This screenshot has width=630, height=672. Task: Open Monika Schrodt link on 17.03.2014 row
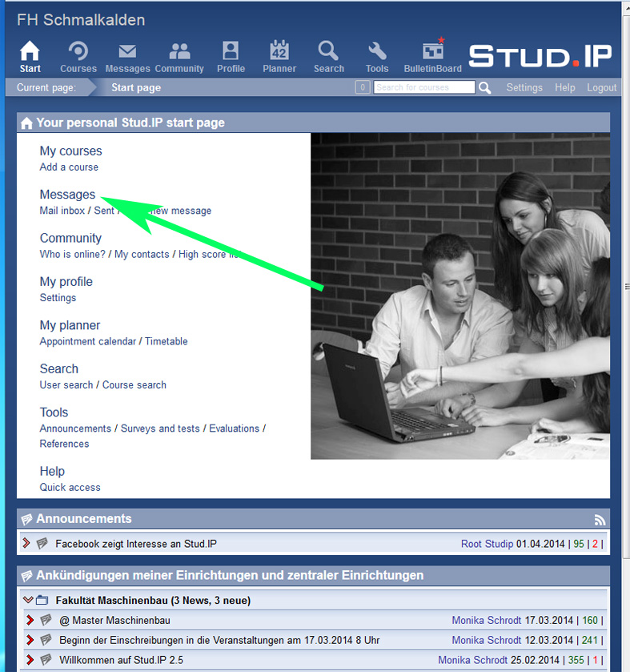(487, 620)
